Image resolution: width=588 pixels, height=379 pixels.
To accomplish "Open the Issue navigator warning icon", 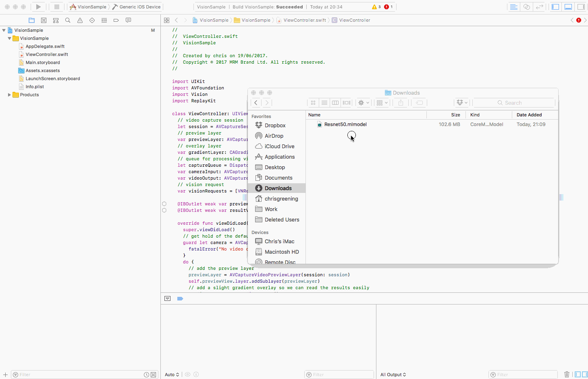I will 80,20.
